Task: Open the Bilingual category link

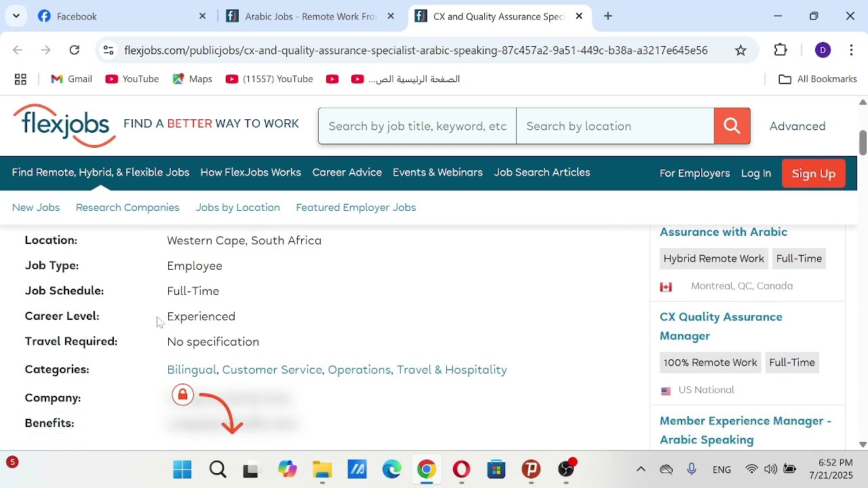Action: pos(192,369)
